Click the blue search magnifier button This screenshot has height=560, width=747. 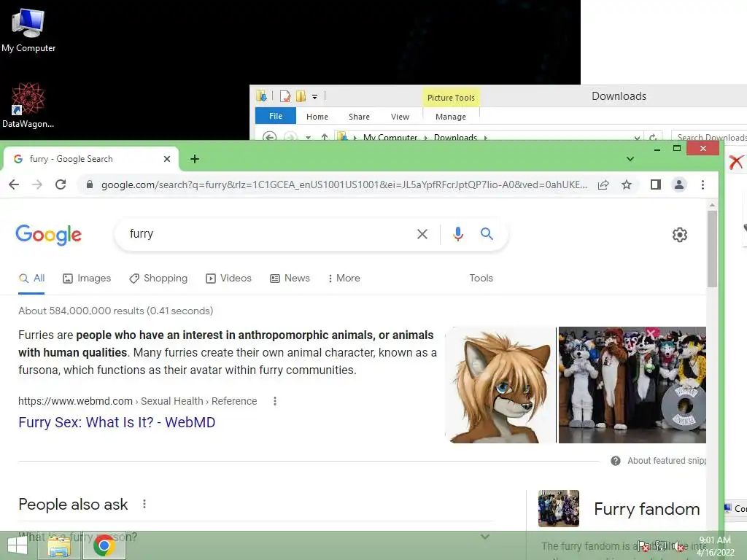[x=487, y=234]
